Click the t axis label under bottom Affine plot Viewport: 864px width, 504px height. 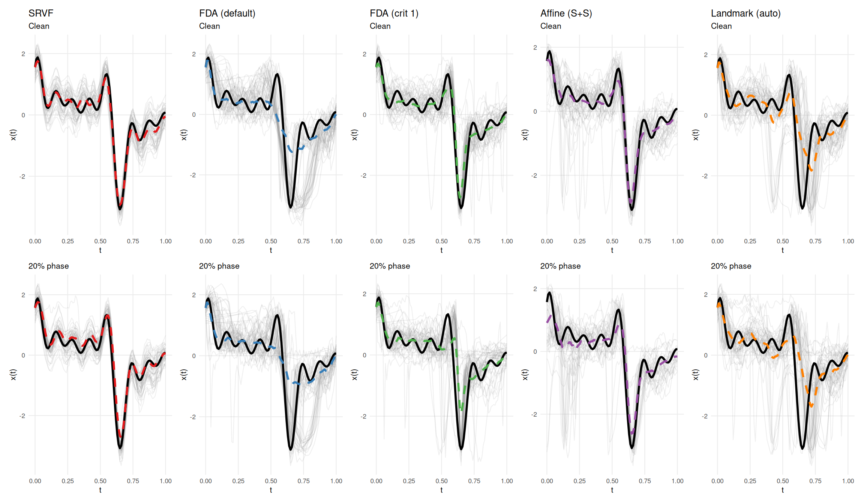612,490
